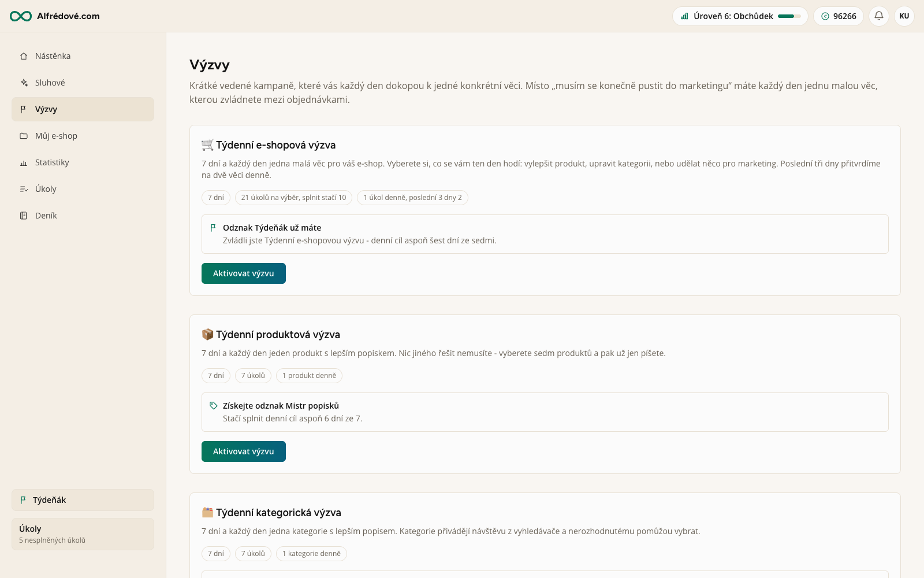This screenshot has width=924, height=578.
Task: Activate the Týdenní produktová výzva
Action: click(244, 451)
